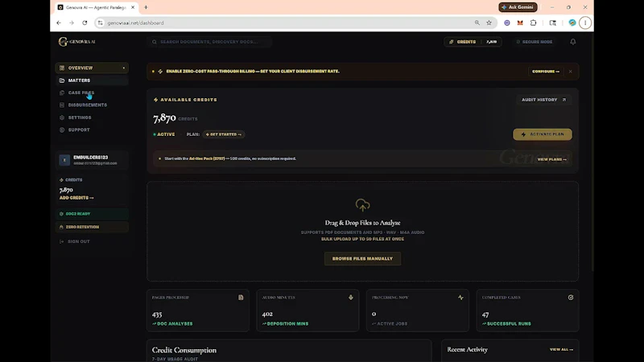Click the SOC2 Ready badge

(x=92, y=214)
